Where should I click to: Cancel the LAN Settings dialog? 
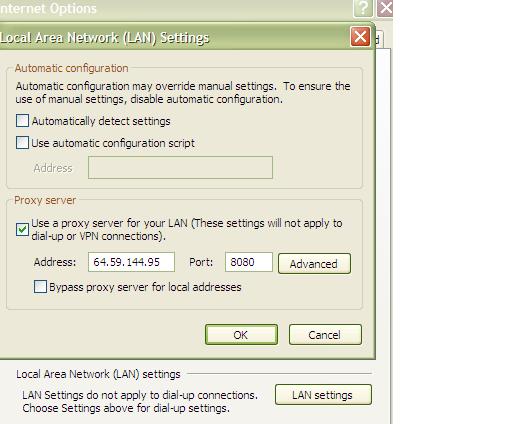(x=325, y=334)
